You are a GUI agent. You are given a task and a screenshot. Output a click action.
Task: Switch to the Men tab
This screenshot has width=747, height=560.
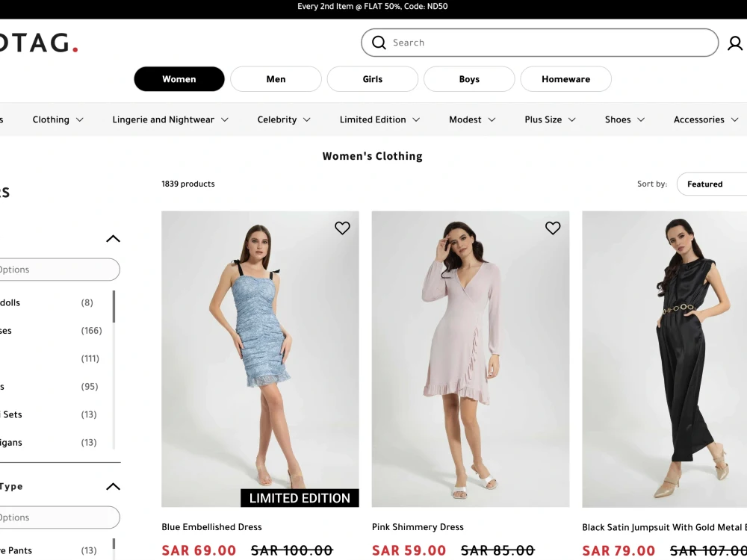(x=276, y=79)
